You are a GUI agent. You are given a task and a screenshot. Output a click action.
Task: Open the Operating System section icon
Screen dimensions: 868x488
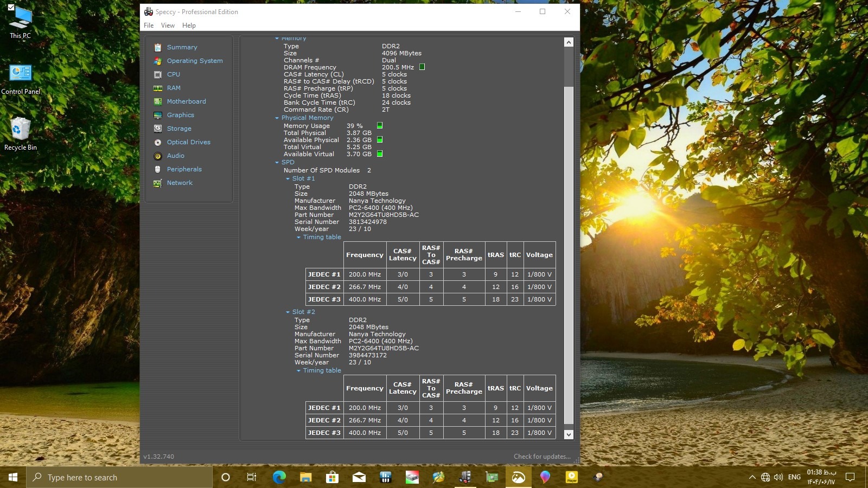158,61
